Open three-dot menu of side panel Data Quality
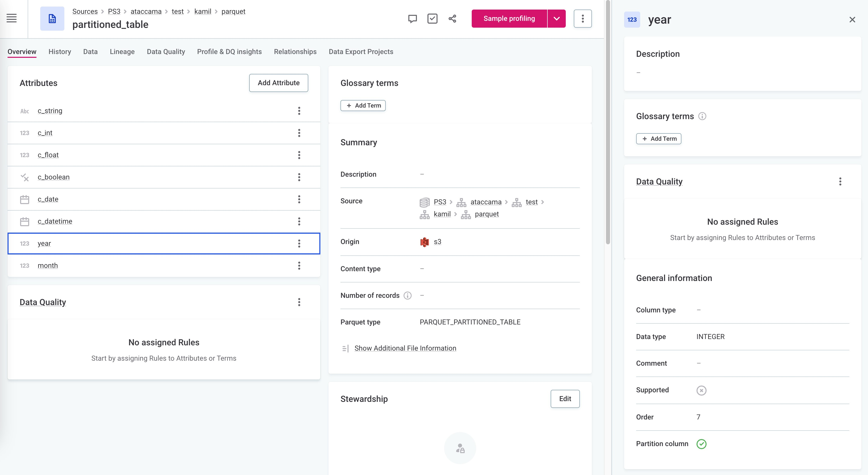Viewport: 868px width, 475px height. [840, 181]
